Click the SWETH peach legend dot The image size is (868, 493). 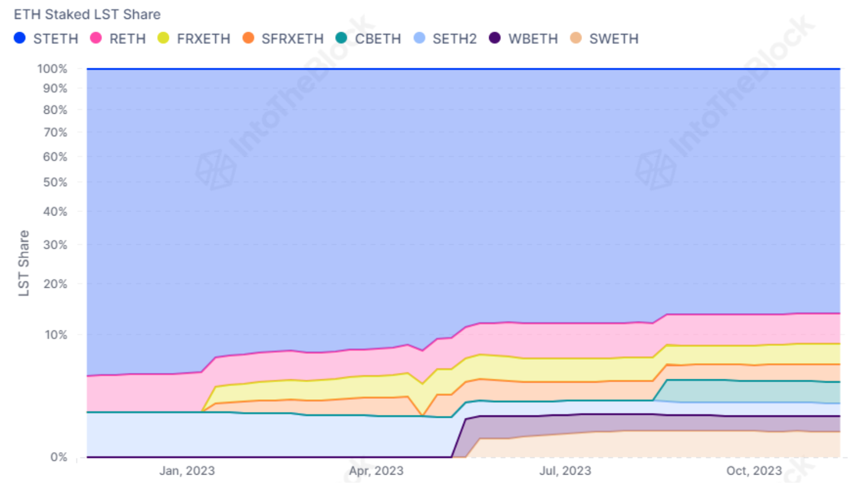coord(576,38)
